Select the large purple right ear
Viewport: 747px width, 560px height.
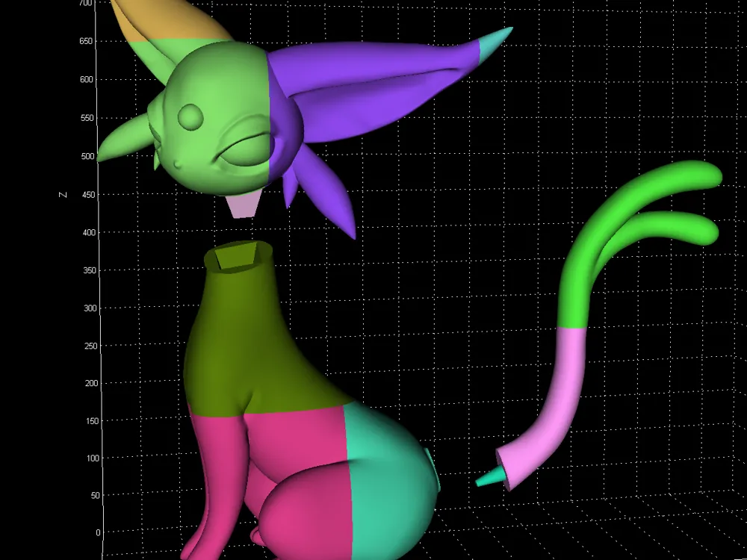373,82
